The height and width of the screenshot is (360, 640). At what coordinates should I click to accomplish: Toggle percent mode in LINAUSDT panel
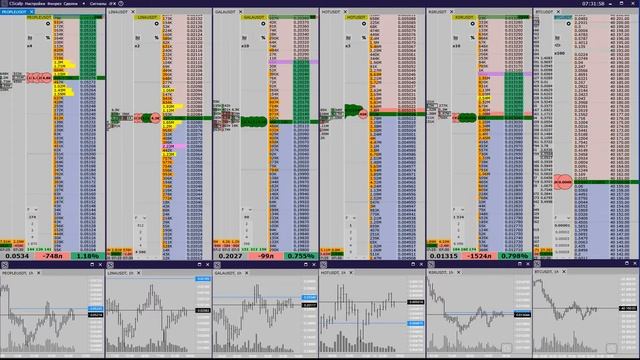(156, 38)
